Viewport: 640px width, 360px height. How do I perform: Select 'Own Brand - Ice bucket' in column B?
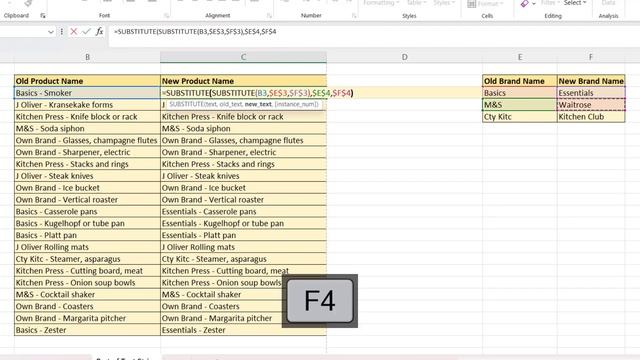coord(87,188)
